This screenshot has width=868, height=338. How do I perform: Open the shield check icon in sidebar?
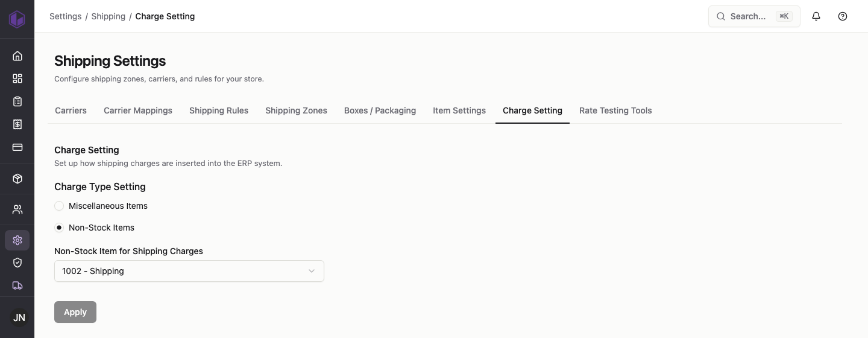click(17, 263)
